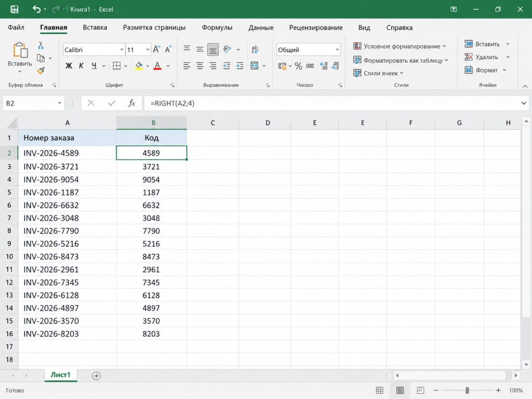Add a new sheet with plus icon
The height and width of the screenshot is (399, 532).
(x=96, y=376)
